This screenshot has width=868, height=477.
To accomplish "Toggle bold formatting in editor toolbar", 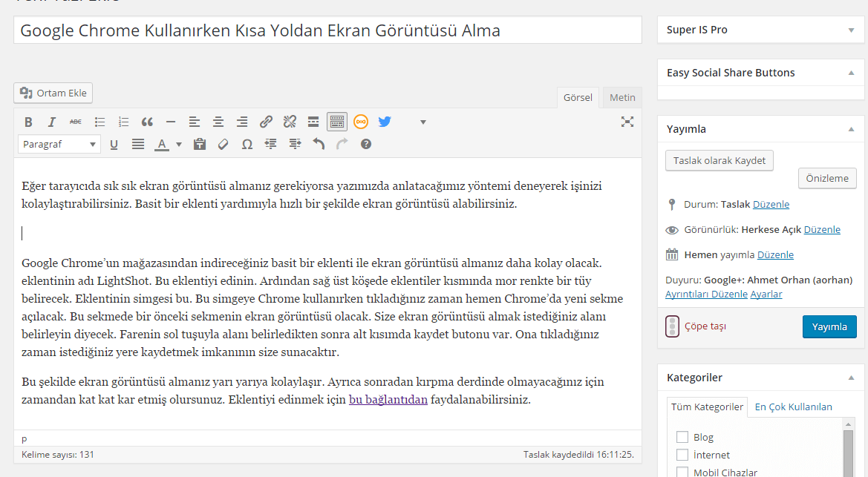I will pyautogui.click(x=28, y=122).
